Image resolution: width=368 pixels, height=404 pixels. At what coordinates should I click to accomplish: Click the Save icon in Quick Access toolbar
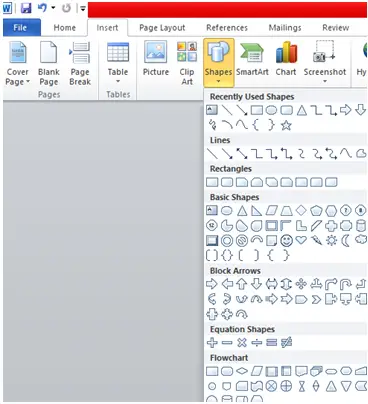pyautogui.click(x=26, y=8)
